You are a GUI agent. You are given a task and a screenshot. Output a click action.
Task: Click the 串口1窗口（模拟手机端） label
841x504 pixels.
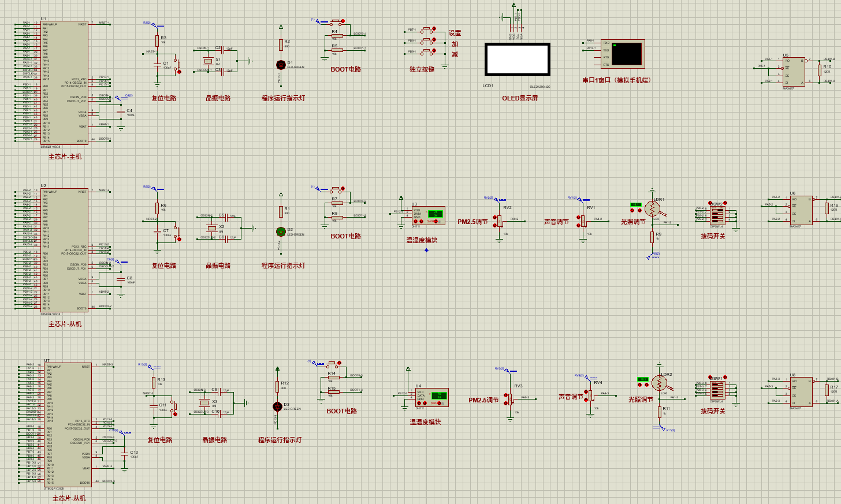tap(618, 80)
